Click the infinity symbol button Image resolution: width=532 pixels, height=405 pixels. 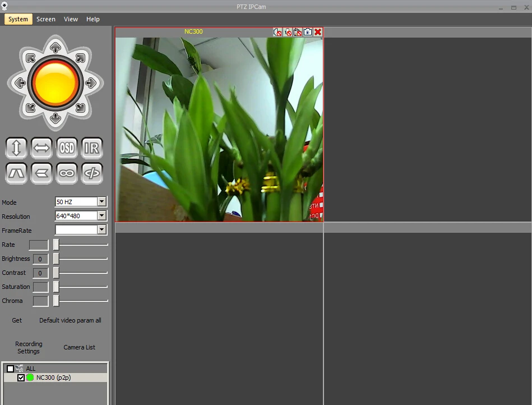coord(67,173)
